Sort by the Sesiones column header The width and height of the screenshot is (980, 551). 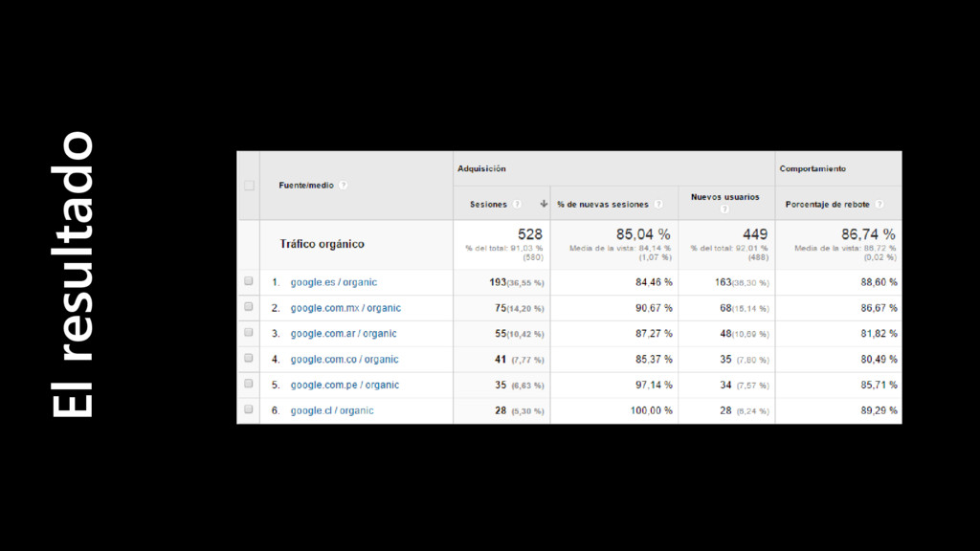488,205
